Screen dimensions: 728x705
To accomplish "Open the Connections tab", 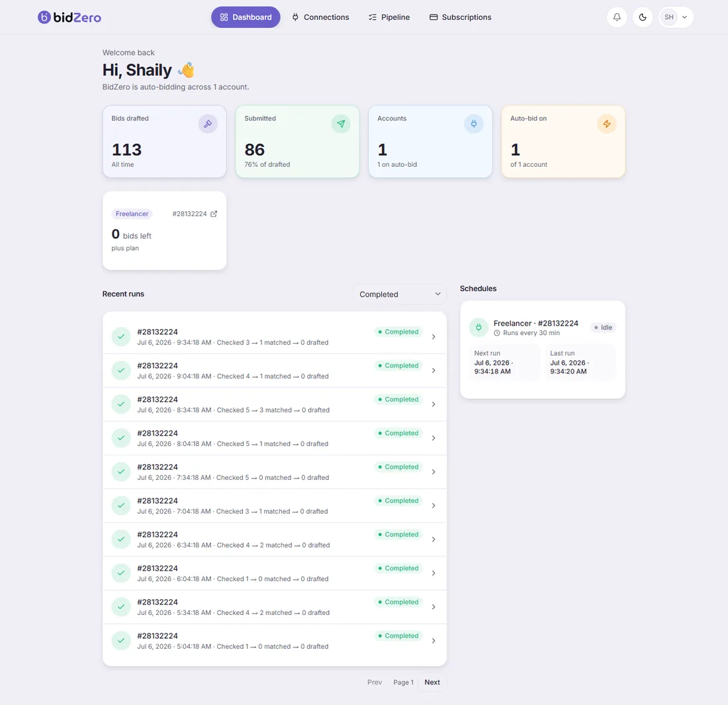I will point(320,17).
